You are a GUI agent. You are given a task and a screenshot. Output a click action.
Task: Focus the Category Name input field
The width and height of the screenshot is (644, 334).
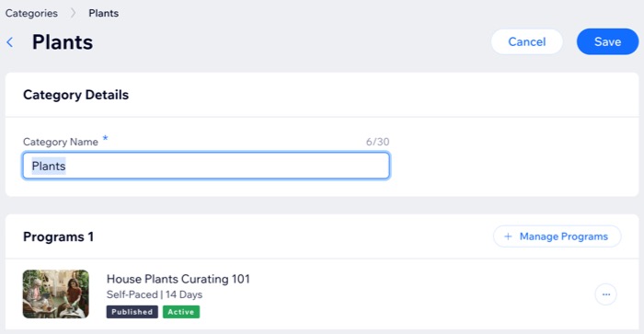206,166
